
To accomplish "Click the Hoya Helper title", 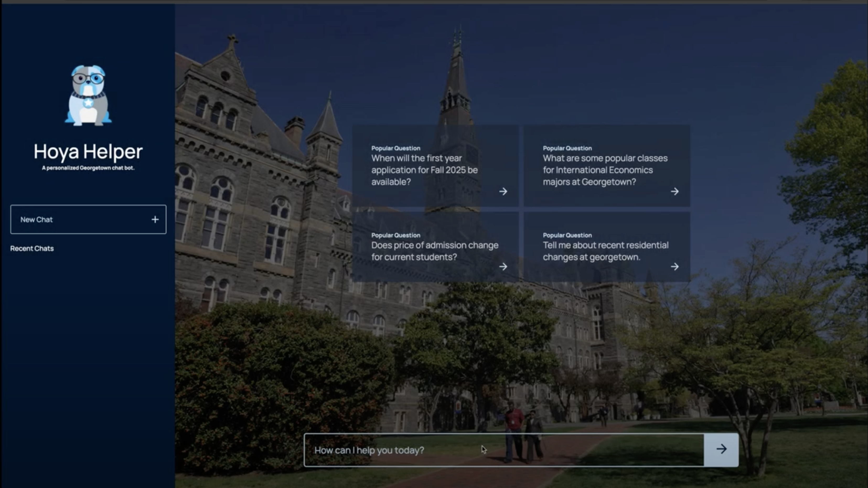I will point(88,152).
